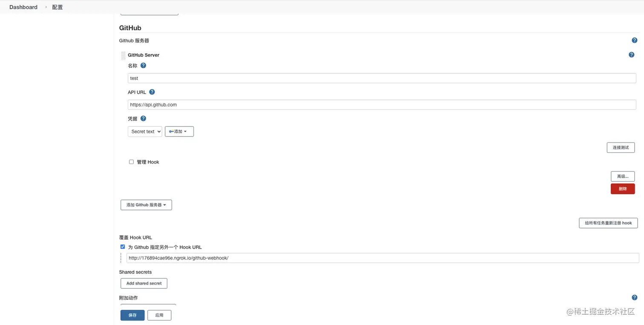644x325 pixels.
Task: Focus the API URL input field
Action: point(382,104)
